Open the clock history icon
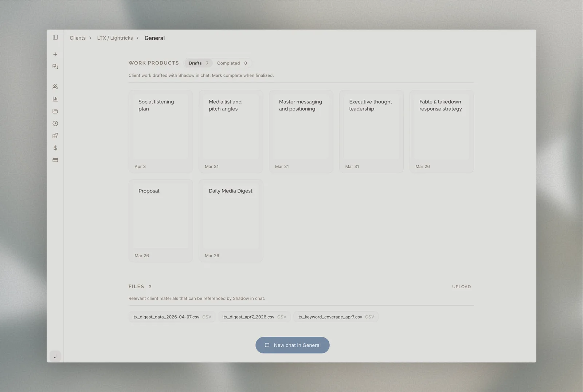Screen dimensions: 583x392 55,123
